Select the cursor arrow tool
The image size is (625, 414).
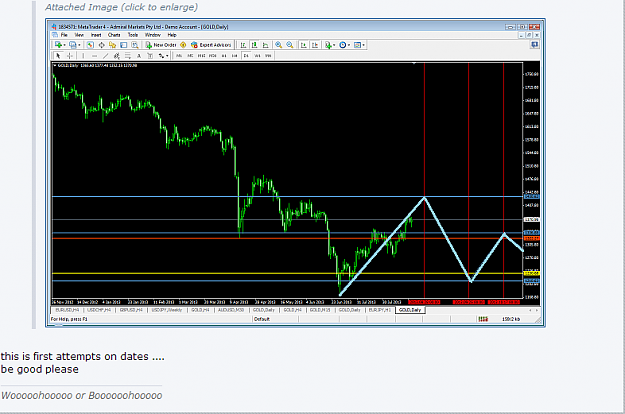pos(58,56)
